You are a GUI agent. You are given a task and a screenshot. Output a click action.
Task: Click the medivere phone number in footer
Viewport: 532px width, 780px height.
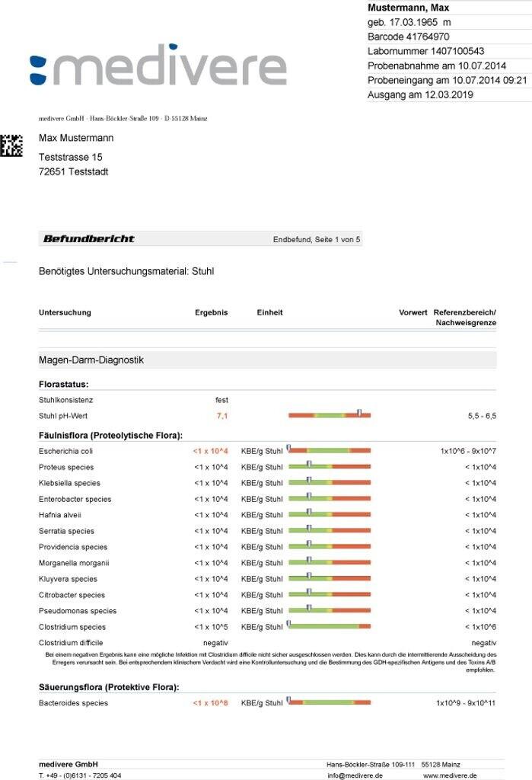pyautogui.click(x=80, y=775)
